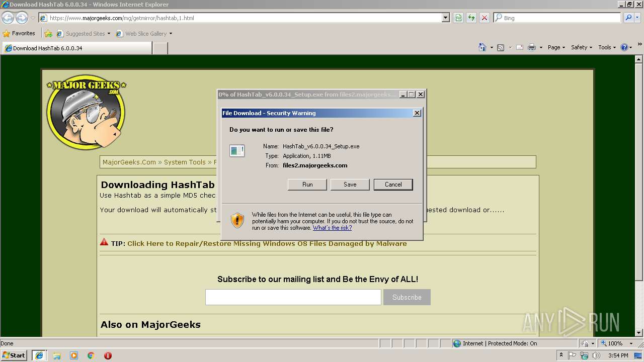
Task: Minimize the 0% of HashTab download window
Action: [403, 94]
